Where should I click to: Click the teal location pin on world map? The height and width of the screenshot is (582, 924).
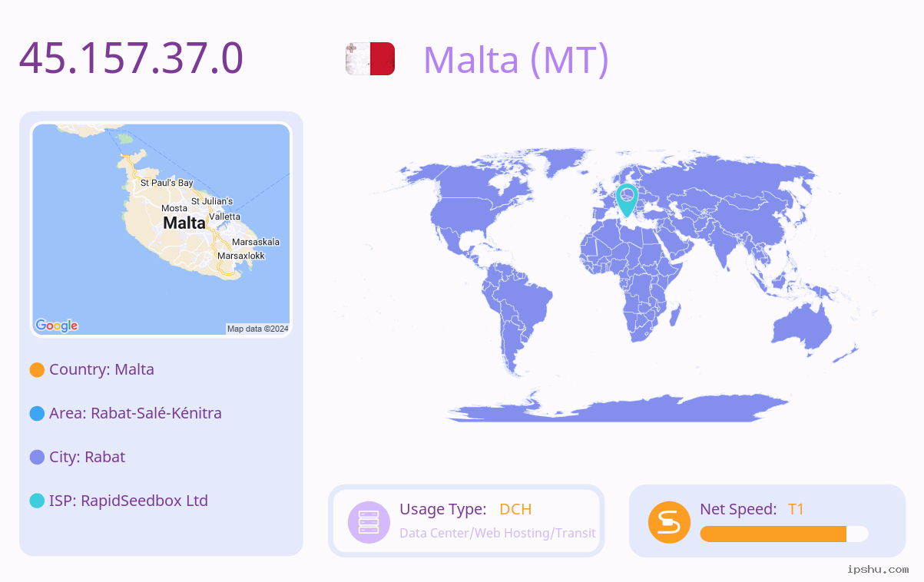[628, 200]
